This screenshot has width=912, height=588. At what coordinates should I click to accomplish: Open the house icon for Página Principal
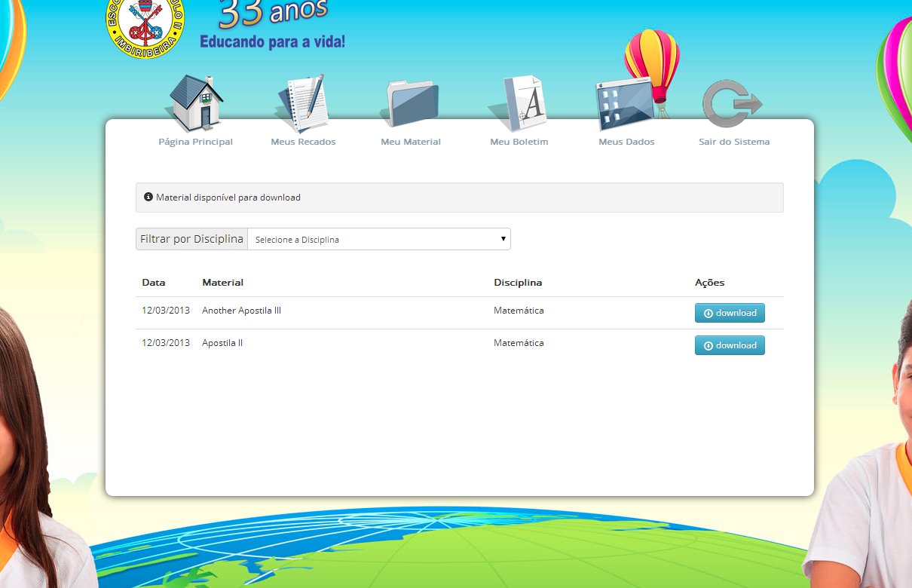pos(195,104)
